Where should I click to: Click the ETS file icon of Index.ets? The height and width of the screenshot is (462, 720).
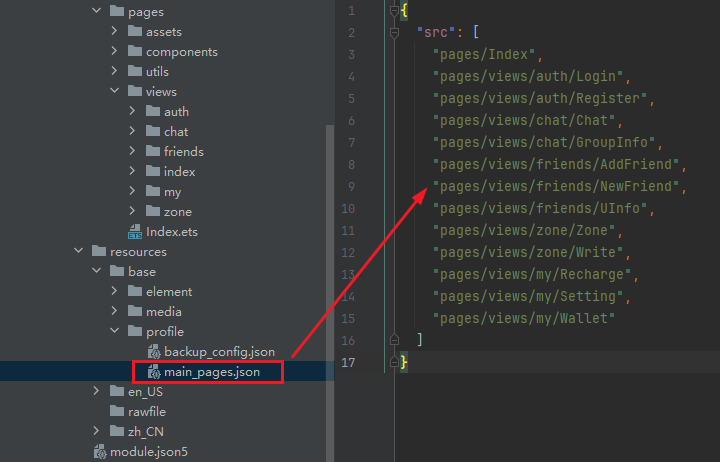pyautogui.click(x=135, y=231)
